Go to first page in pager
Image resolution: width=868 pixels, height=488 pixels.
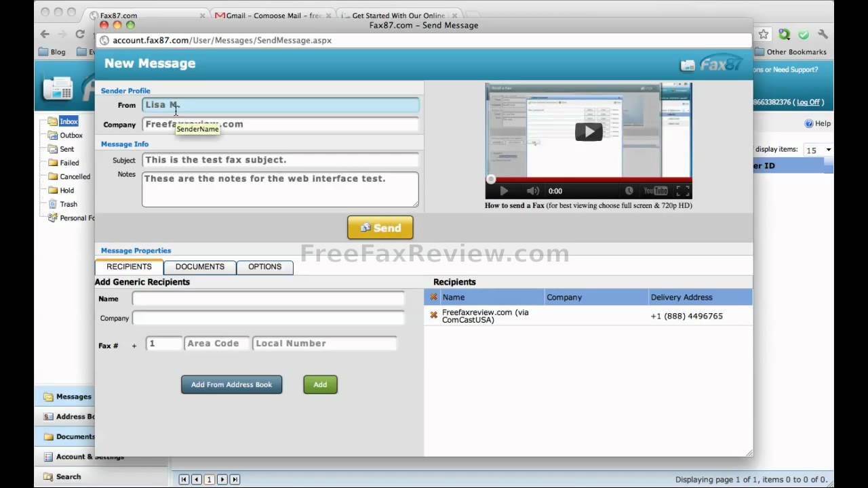[184, 479]
